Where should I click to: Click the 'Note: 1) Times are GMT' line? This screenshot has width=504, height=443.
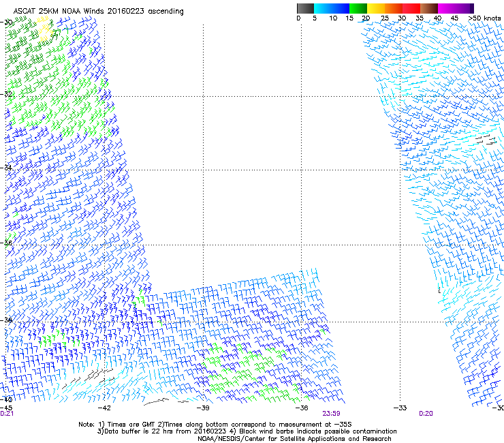[x=215, y=425]
